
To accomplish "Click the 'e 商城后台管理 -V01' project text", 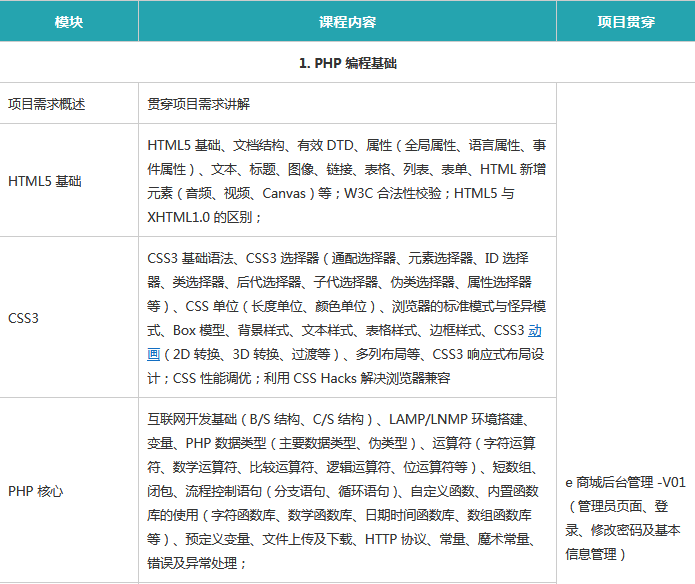I will [625, 482].
